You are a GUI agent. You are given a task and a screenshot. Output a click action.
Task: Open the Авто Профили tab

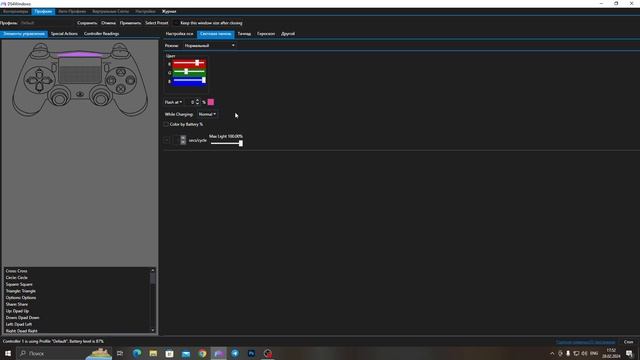72,11
